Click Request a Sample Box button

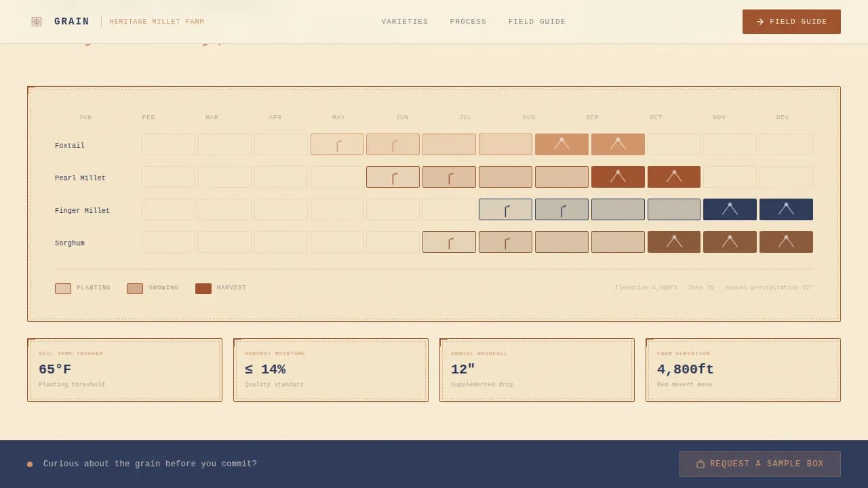point(760,464)
